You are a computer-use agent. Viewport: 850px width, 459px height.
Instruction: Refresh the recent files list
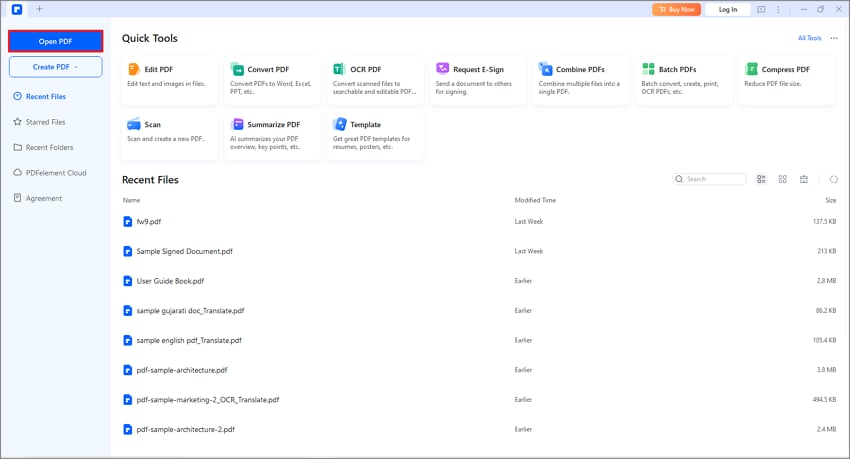coord(834,179)
